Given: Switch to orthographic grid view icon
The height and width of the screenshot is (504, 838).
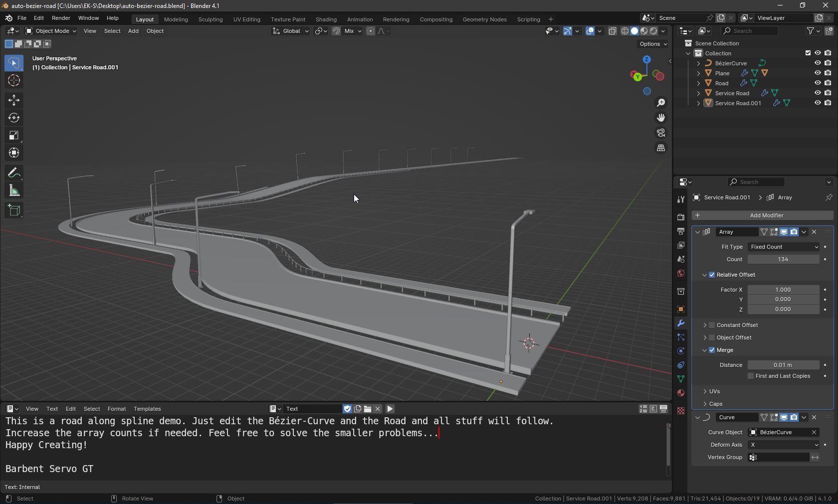Looking at the screenshot, I should [661, 148].
